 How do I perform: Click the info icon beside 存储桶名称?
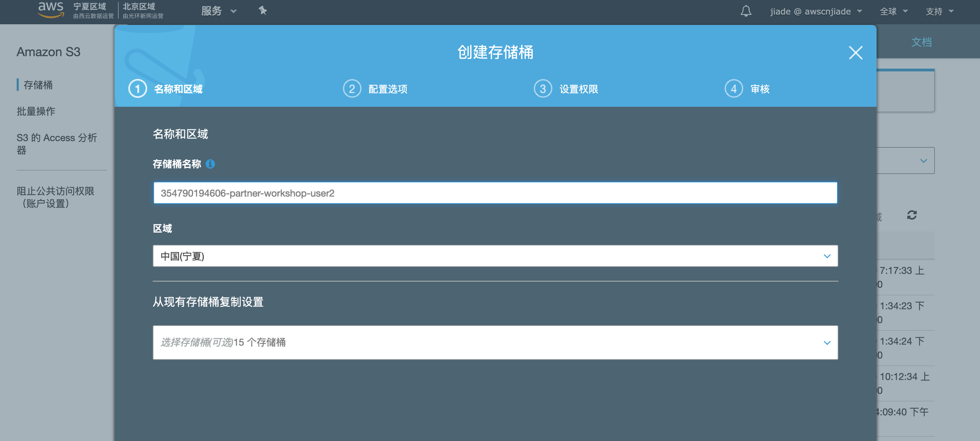[x=210, y=164]
